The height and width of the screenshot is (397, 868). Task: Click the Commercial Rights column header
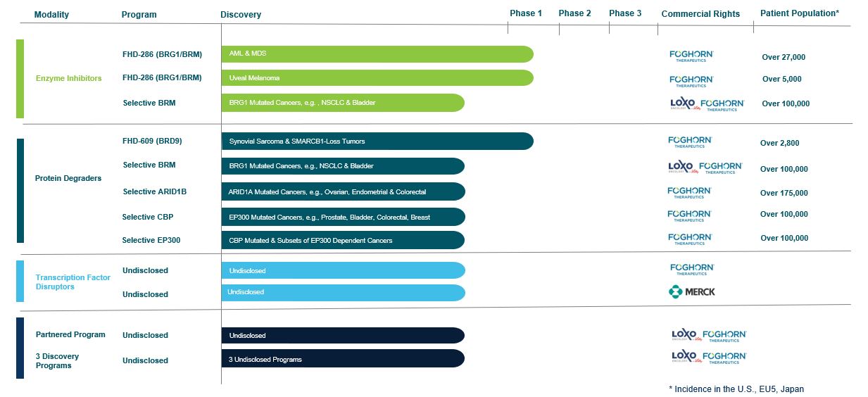700,14
